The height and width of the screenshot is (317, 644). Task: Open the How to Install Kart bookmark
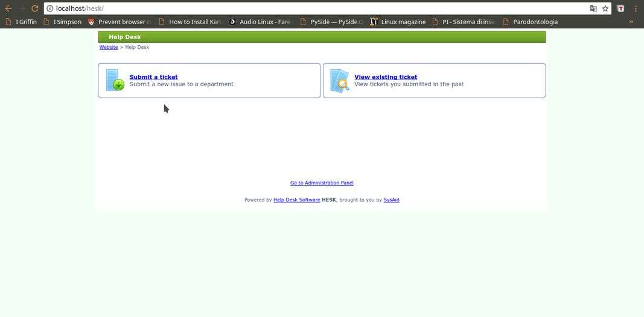190,22
